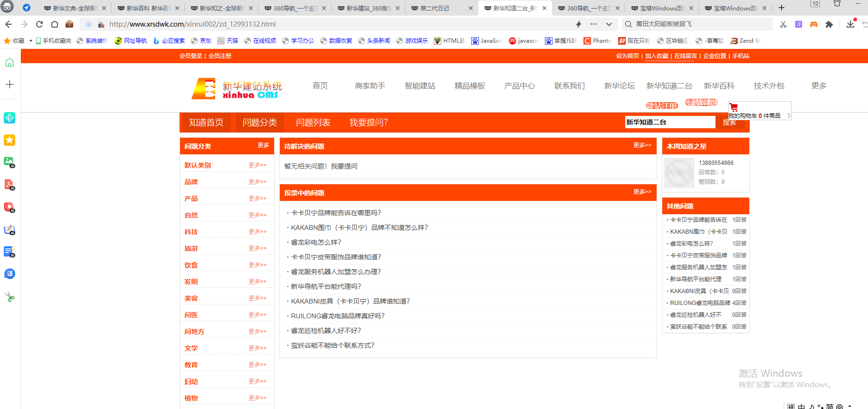Expand 更多>> beside 默认类别
The width and height of the screenshot is (868, 409).
[258, 165]
